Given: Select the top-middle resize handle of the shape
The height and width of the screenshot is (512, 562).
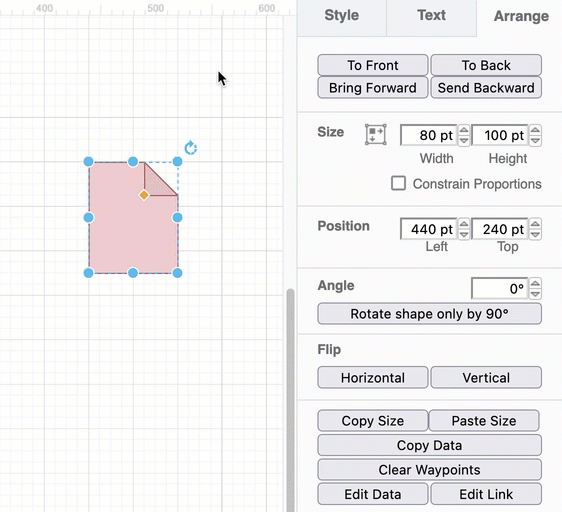Looking at the screenshot, I should tap(133, 162).
